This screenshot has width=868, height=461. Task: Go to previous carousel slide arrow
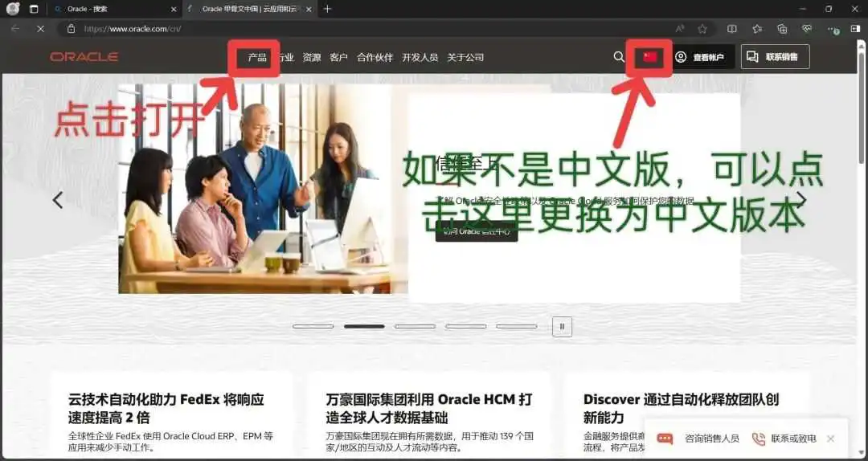pyautogui.click(x=58, y=200)
